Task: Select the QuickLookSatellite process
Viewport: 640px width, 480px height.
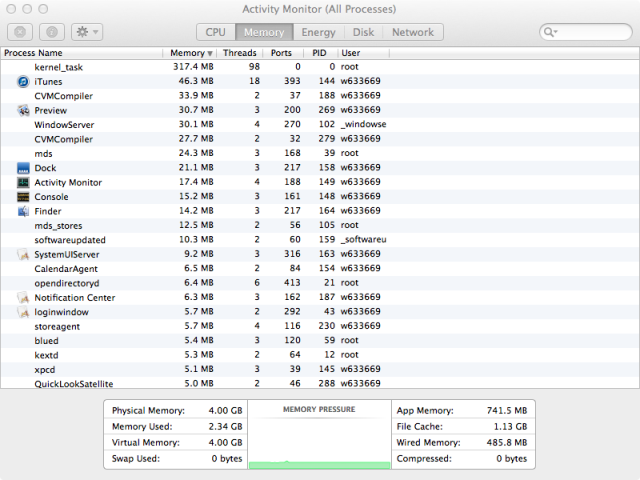Action: (x=74, y=384)
